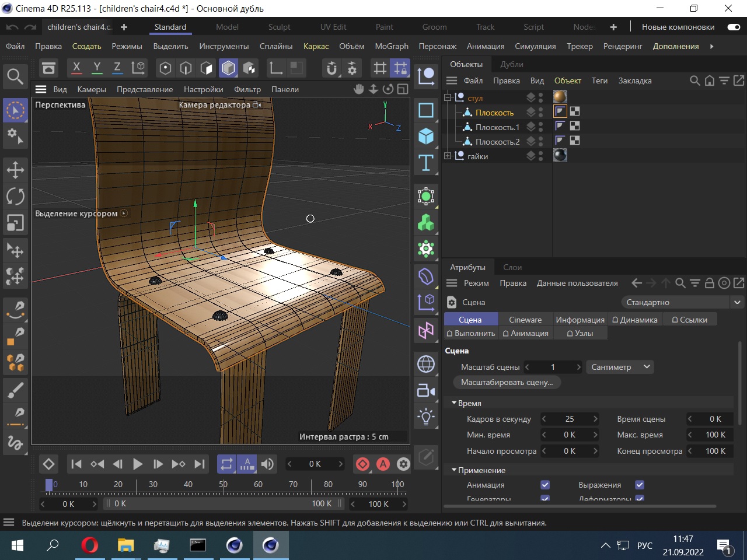Click the Масштабировать сцену button
Screen dimensions: 747x560
[x=507, y=382]
